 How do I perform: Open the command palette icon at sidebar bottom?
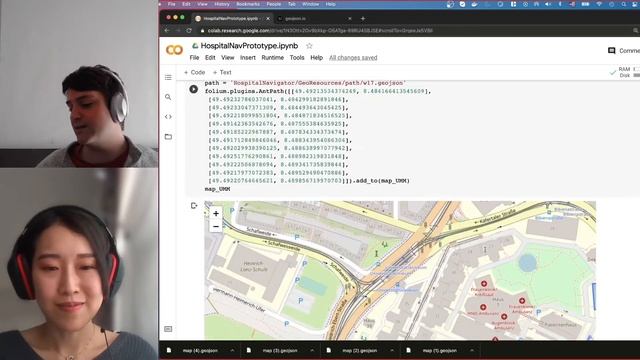pyautogui.click(x=168, y=329)
